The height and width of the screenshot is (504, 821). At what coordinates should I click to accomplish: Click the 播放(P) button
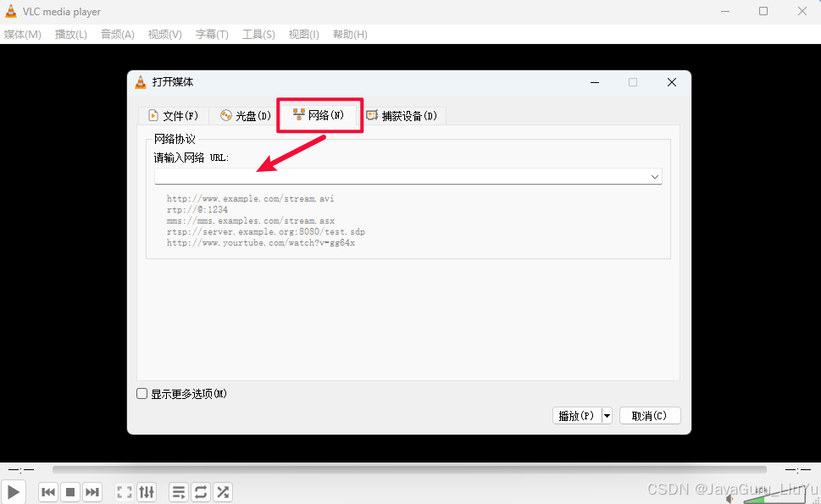(x=577, y=416)
